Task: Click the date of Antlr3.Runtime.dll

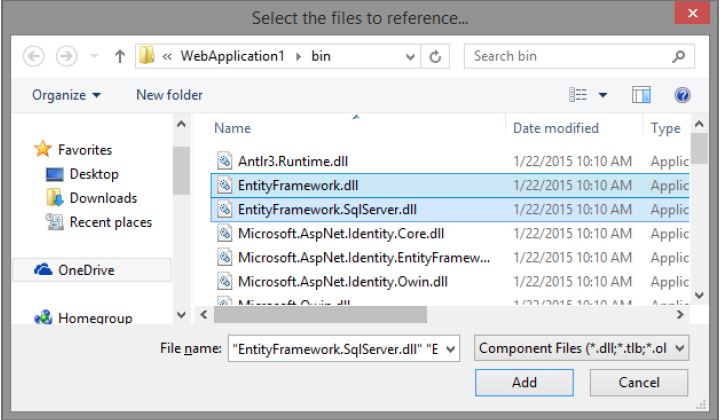Action: click(x=572, y=161)
